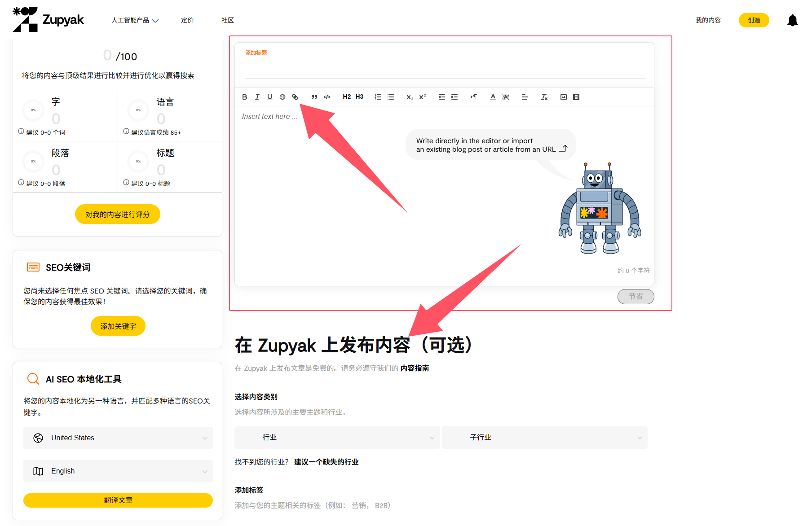Apply blockquote formatting

click(x=314, y=97)
